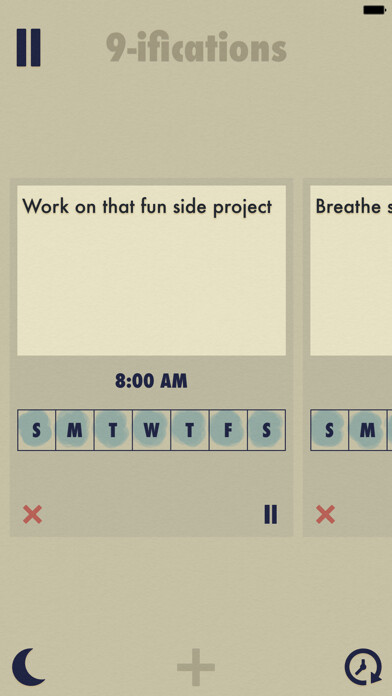Image resolution: width=392 pixels, height=696 pixels.
Task: Toggle Friday on the first card
Action: click(x=228, y=430)
